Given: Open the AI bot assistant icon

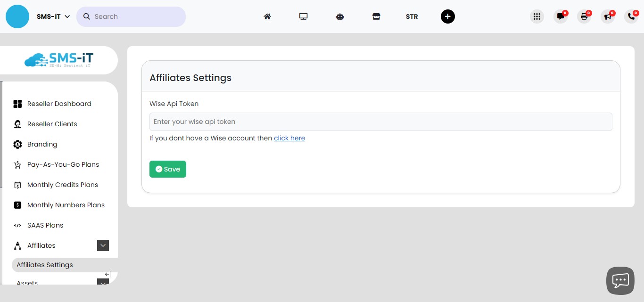Looking at the screenshot, I should [340, 16].
